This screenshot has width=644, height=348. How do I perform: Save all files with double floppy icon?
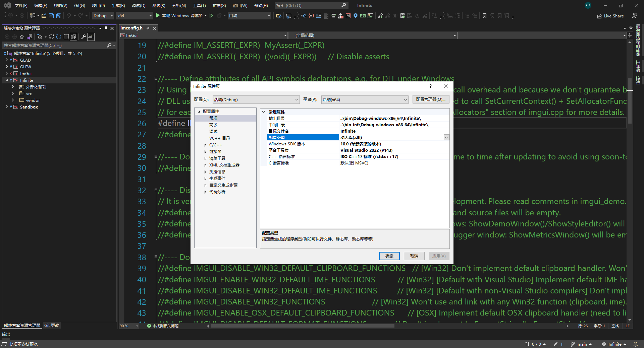pyautogui.click(x=59, y=16)
